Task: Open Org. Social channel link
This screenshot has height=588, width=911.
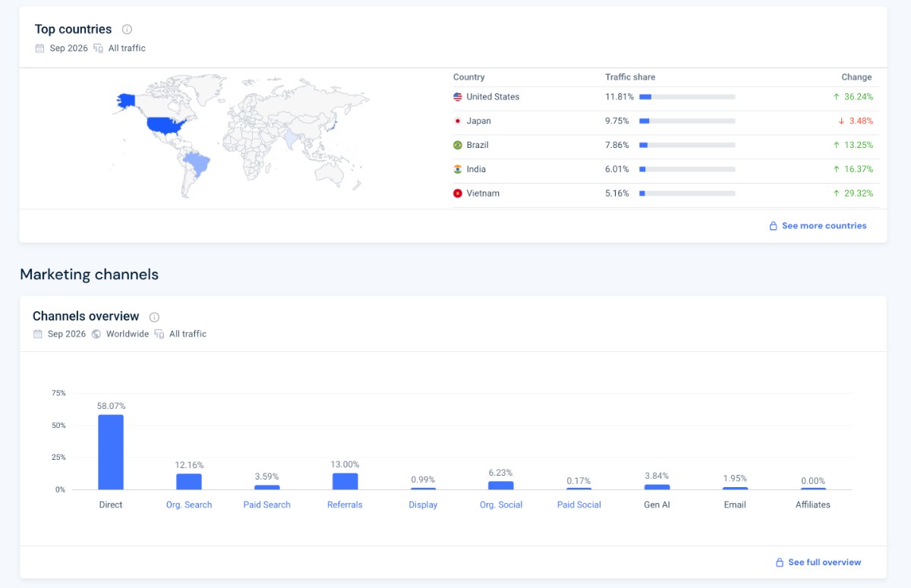Action: pyautogui.click(x=501, y=505)
